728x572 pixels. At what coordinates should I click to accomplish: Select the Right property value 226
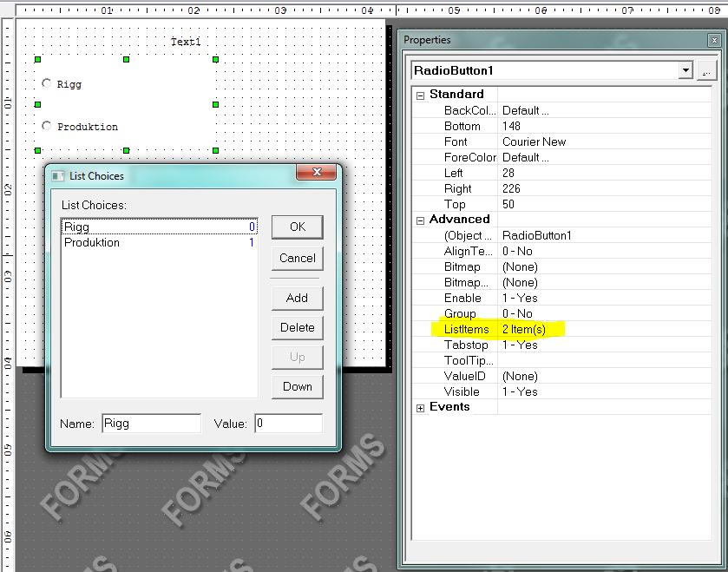tap(604, 188)
